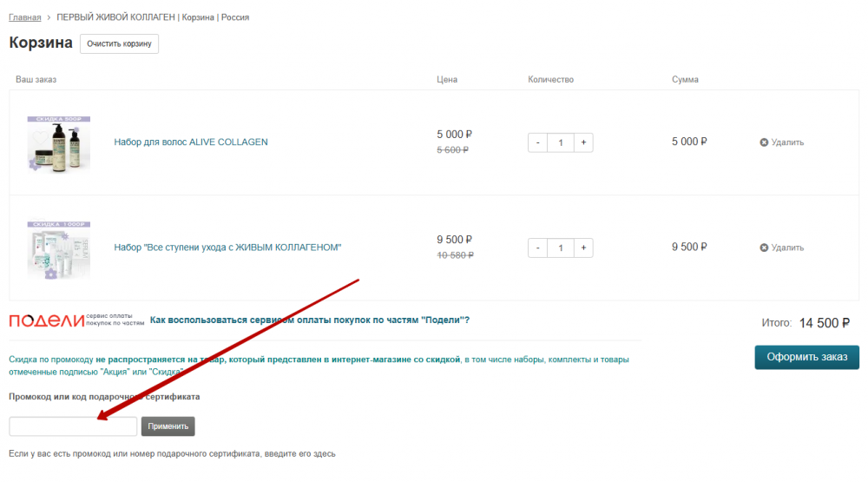The width and height of the screenshot is (868, 482).
Task: Decrease quantity of ALIVE COLLAGEN hair set
Action: pyautogui.click(x=537, y=142)
